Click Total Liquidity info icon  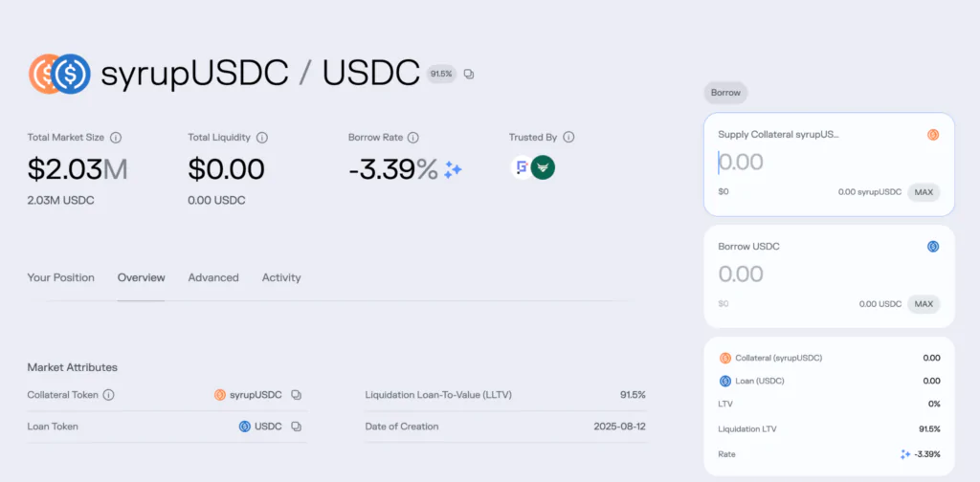pyautogui.click(x=261, y=138)
